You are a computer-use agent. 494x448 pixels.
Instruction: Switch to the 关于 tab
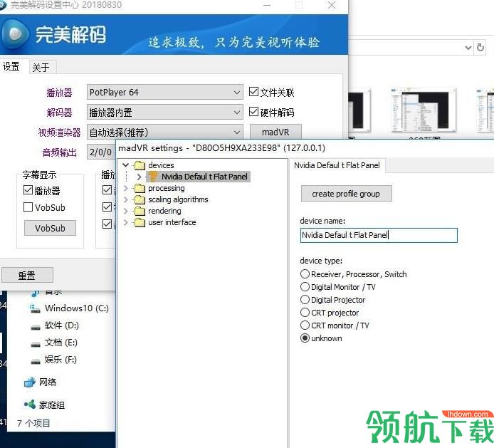tap(41, 67)
